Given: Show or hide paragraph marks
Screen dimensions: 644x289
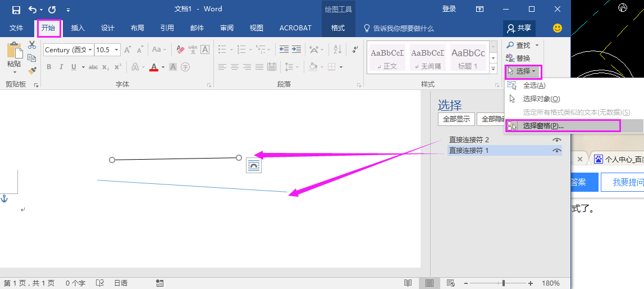Looking at the screenshot, I should [355, 49].
